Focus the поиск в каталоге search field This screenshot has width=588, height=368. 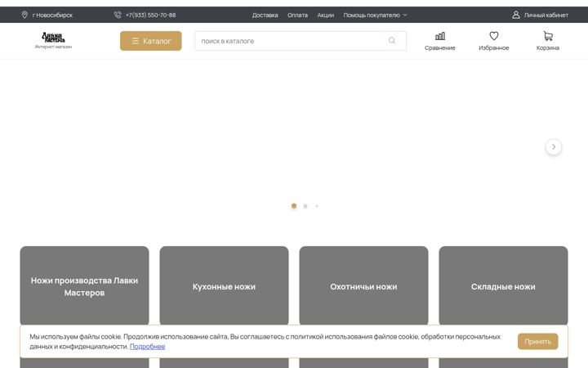point(301,41)
